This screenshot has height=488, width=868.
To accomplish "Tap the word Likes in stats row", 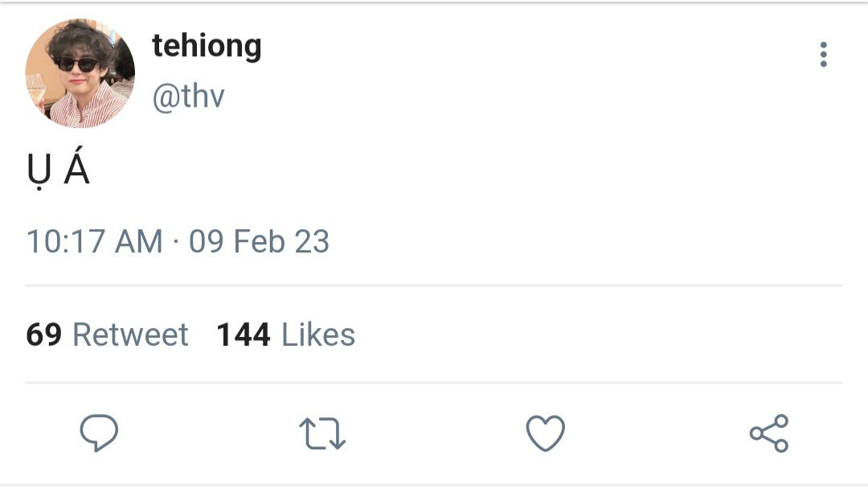I will coord(318,334).
